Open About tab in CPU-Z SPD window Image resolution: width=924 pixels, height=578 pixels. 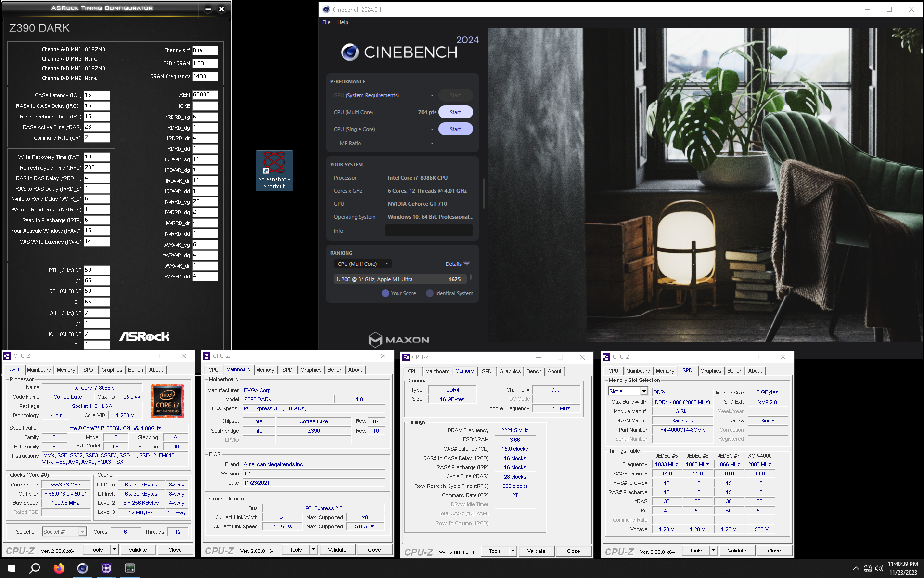click(x=755, y=371)
